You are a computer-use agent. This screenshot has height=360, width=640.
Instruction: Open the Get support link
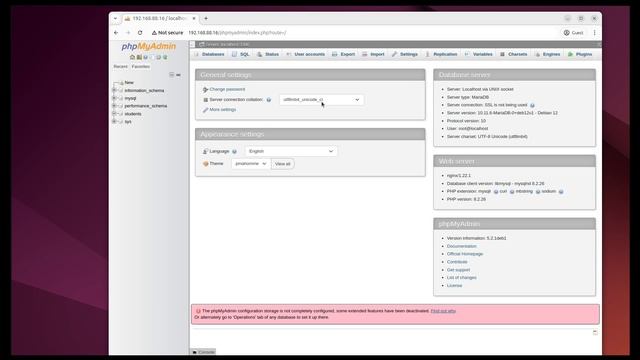tap(458, 270)
